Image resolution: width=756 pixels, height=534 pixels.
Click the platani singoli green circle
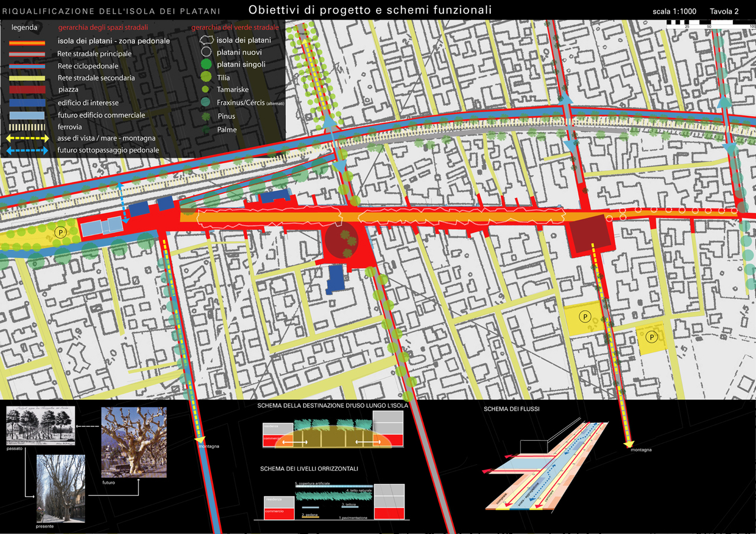pyautogui.click(x=205, y=64)
